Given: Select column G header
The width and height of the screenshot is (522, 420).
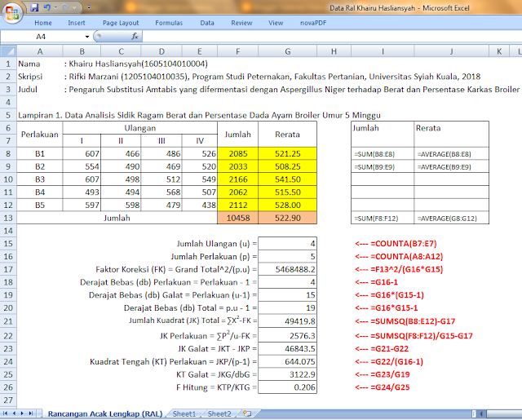Looking at the screenshot, I should [288, 51].
